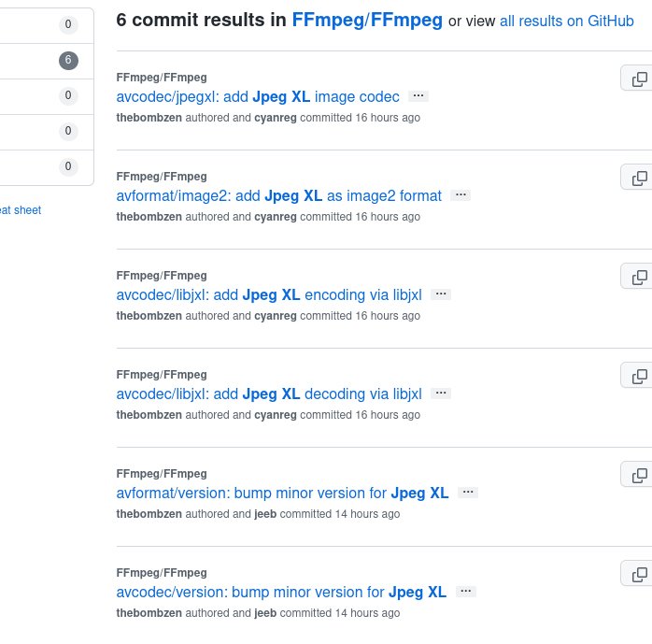Copy SHA for avcodec/jpegxl image codec commit

tap(639, 79)
